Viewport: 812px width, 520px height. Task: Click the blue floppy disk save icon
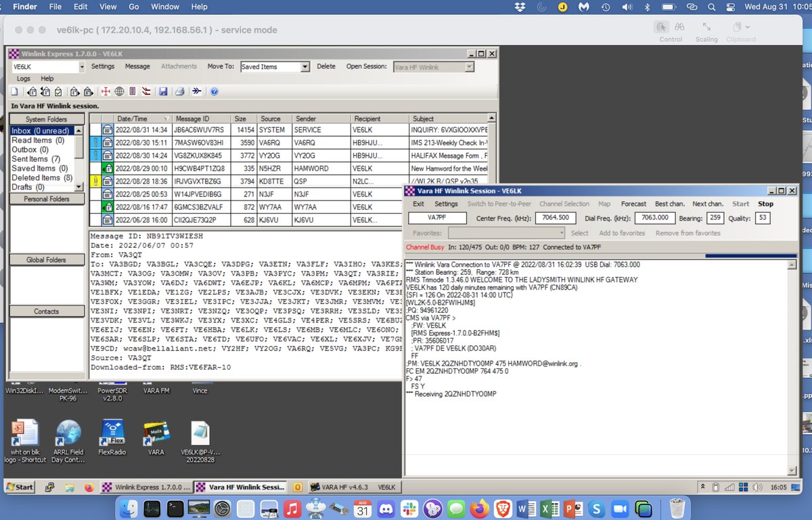coord(163,91)
